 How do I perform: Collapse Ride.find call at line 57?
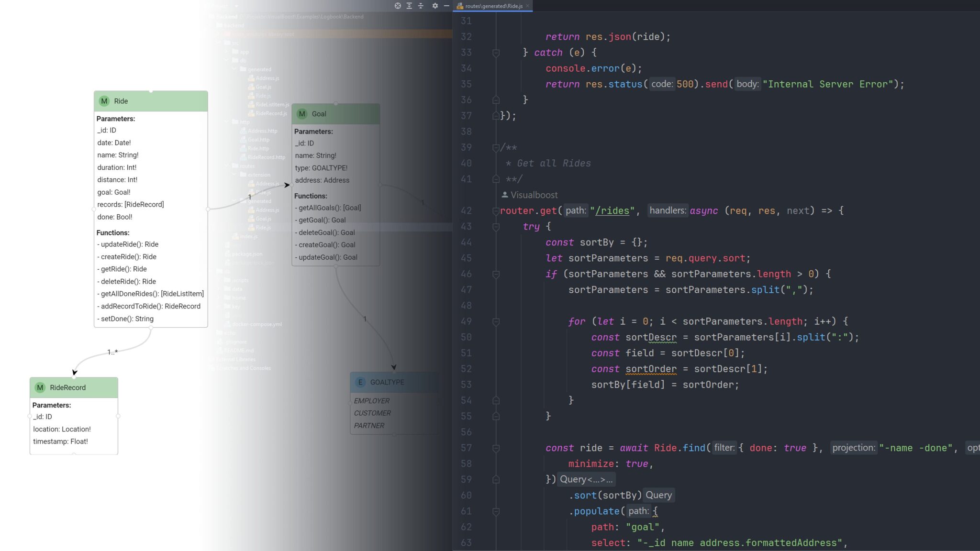coord(496,448)
